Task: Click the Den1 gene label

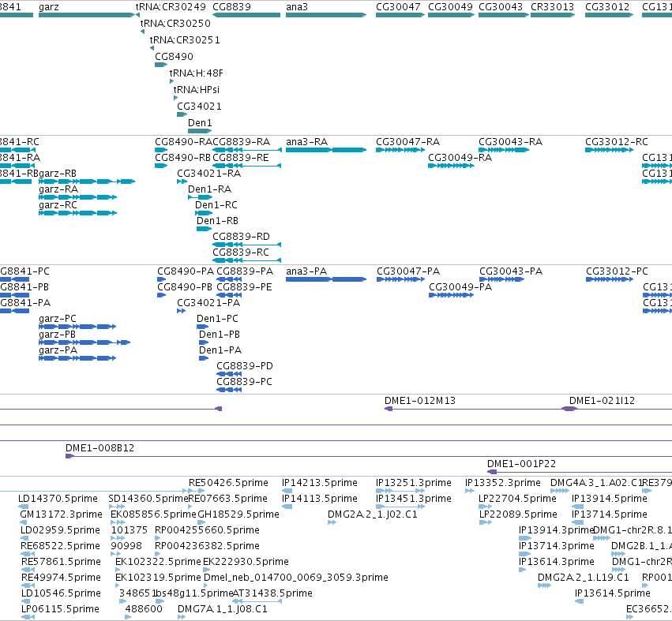Action: coord(200,123)
